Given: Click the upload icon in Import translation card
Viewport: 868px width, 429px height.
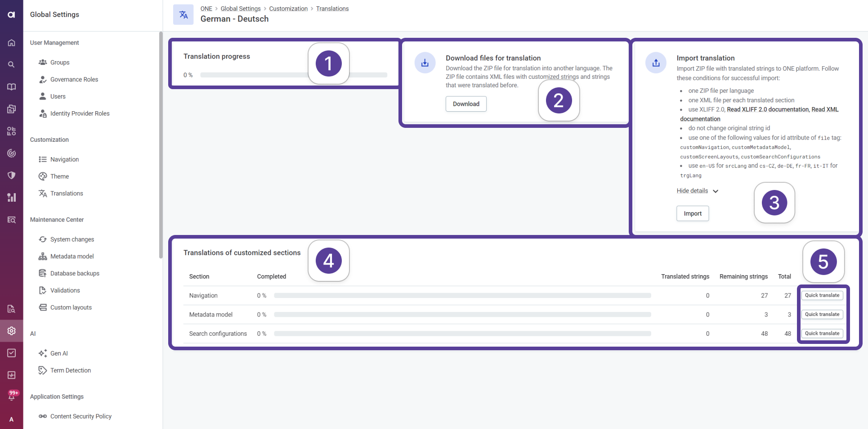Looking at the screenshot, I should pyautogui.click(x=656, y=63).
